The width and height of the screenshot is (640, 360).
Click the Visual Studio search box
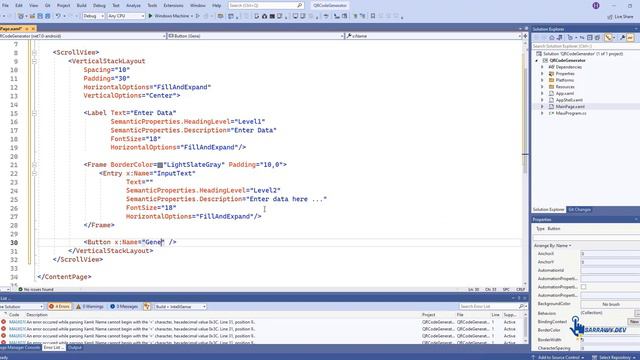[x=266, y=5]
